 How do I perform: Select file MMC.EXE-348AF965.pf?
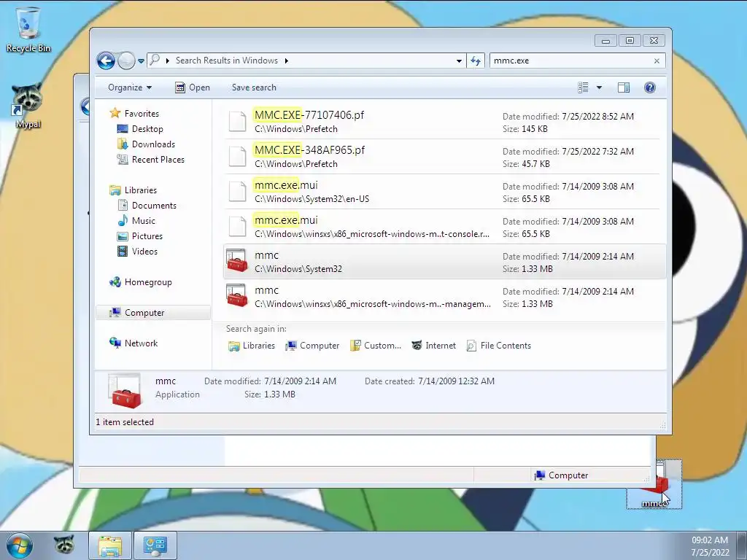[443, 156]
